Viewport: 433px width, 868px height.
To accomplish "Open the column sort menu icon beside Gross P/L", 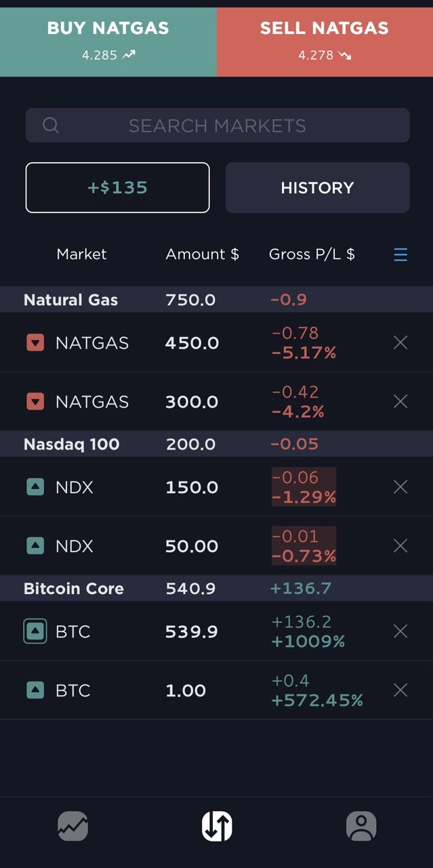I will [x=400, y=254].
